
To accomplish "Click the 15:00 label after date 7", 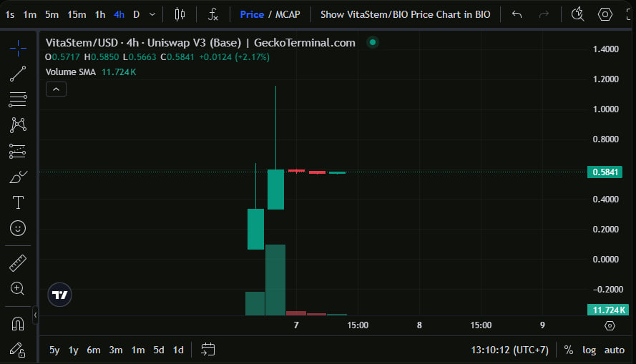I will [358, 325].
